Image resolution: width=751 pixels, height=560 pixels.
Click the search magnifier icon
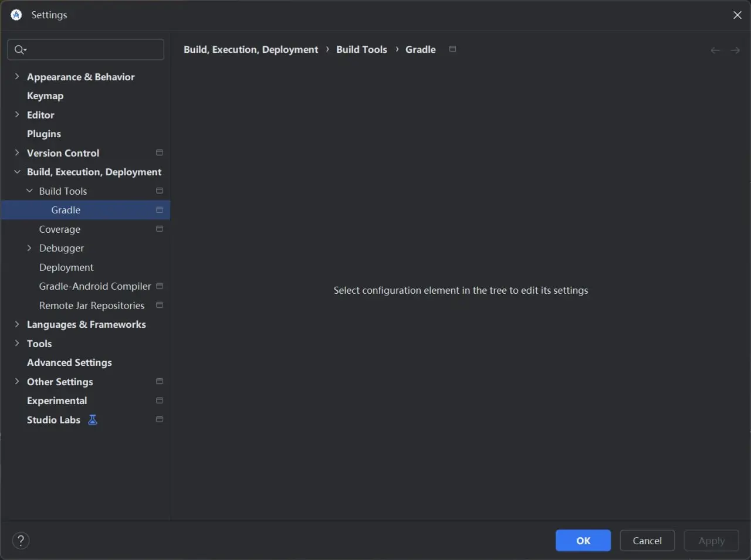(x=19, y=50)
